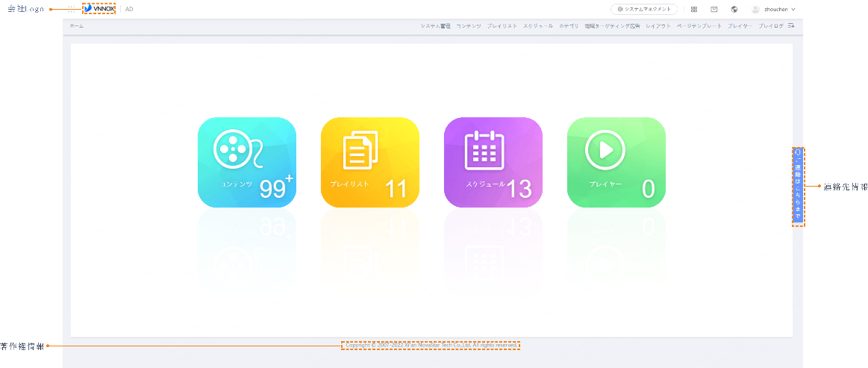Open the ページテンプレート menu item
The width and height of the screenshot is (868, 368).
(699, 26)
